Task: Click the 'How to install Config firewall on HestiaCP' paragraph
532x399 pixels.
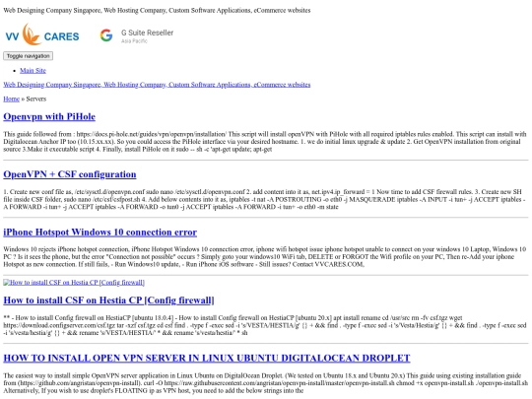Action: click(265, 325)
